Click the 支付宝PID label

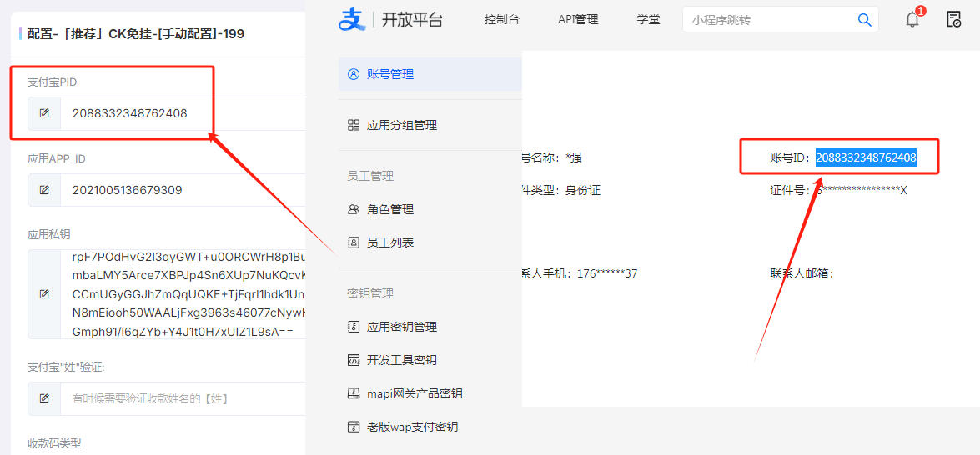pyautogui.click(x=52, y=82)
